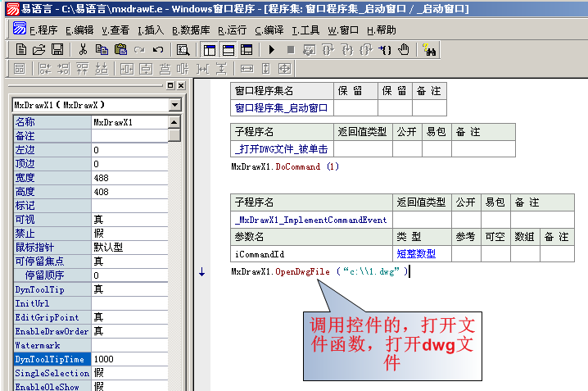Image resolution: width=588 pixels, height=391 pixels.
Task: Click the center-vertically in window icon
Action: coord(146,69)
